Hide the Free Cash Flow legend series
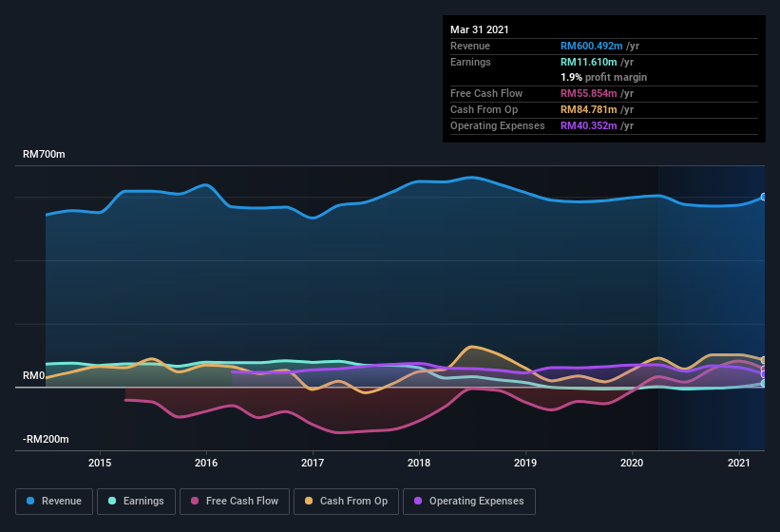 pos(235,501)
